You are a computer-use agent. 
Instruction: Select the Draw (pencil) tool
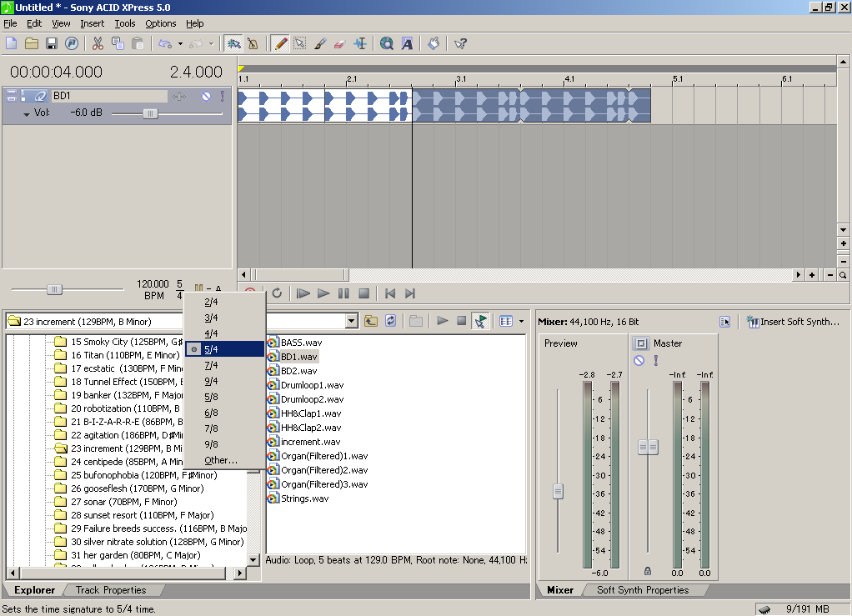[x=280, y=43]
